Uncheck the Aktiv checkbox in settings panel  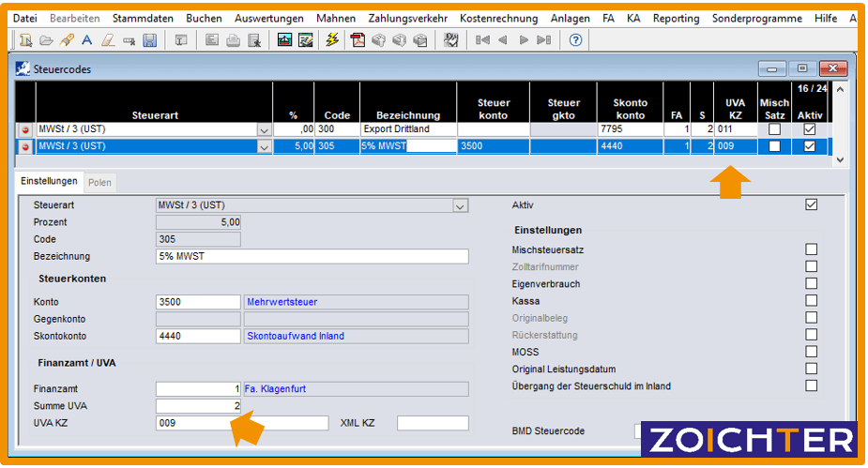811,204
